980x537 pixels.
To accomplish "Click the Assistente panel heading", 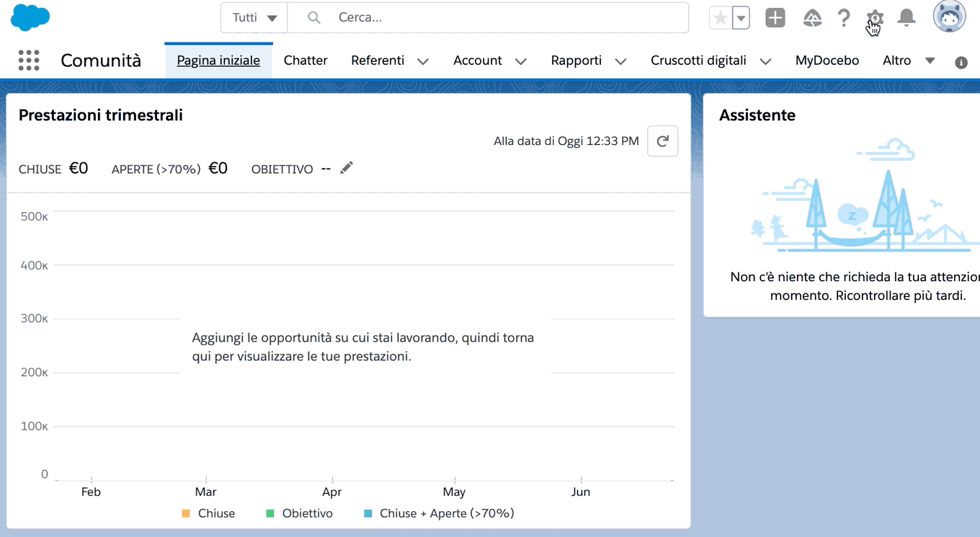I will pos(757,115).
